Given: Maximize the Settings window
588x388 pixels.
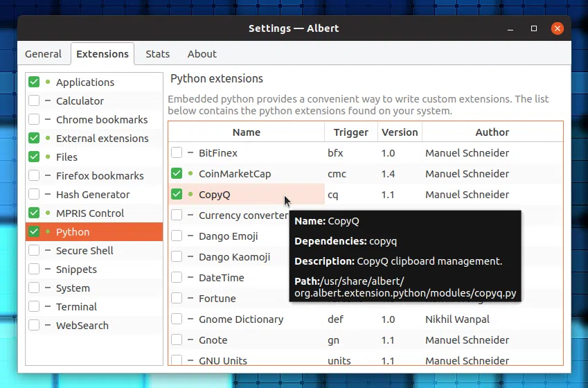Looking at the screenshot, I should tap(533, 28).
